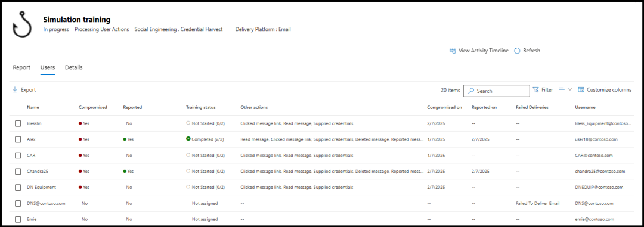
Task: Click the group list lines icon
Action: coord(562,89)
